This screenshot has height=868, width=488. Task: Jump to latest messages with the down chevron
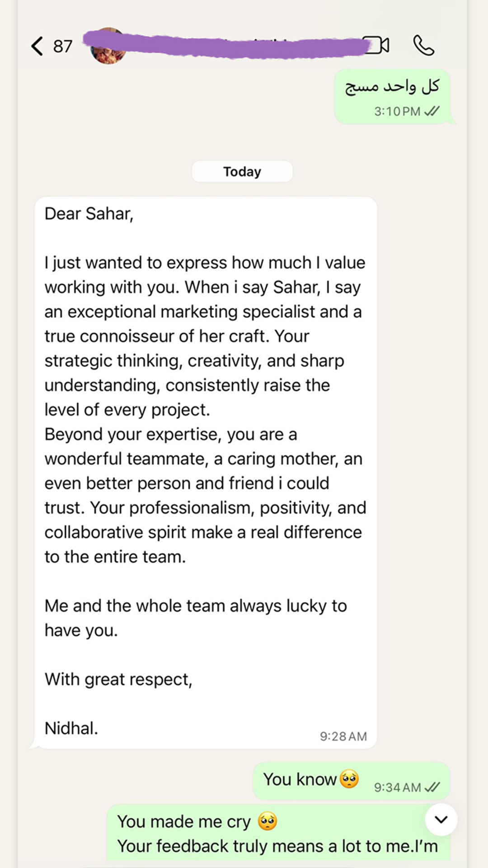tap(441, 819)
